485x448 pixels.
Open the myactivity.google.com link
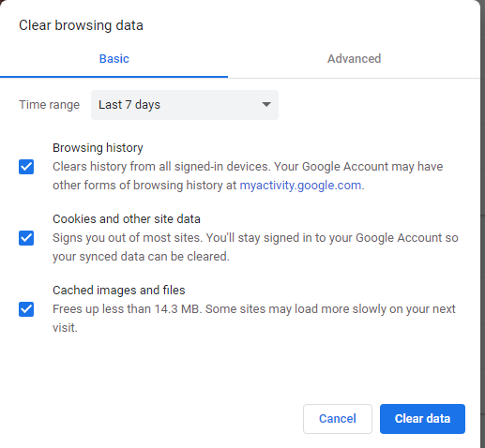pyautogui.click(x=300, y=186)
